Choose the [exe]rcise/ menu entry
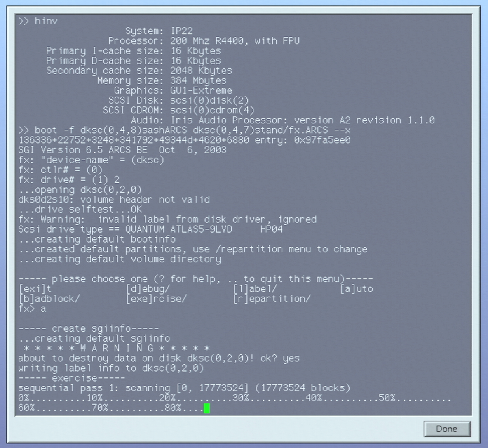488x448 pixels. point(156,299)
